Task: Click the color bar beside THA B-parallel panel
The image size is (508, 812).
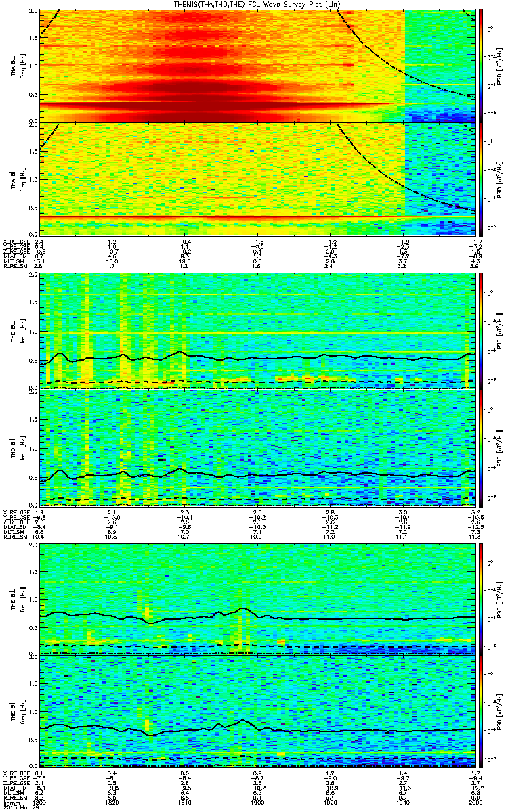Action: 482,181
